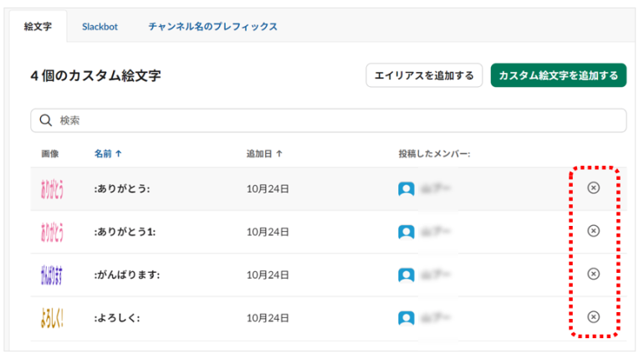This screenshot has height=359, width=644.
Task: Click member avatar in :よろしく: row
Action: click(x=406, y=318)
